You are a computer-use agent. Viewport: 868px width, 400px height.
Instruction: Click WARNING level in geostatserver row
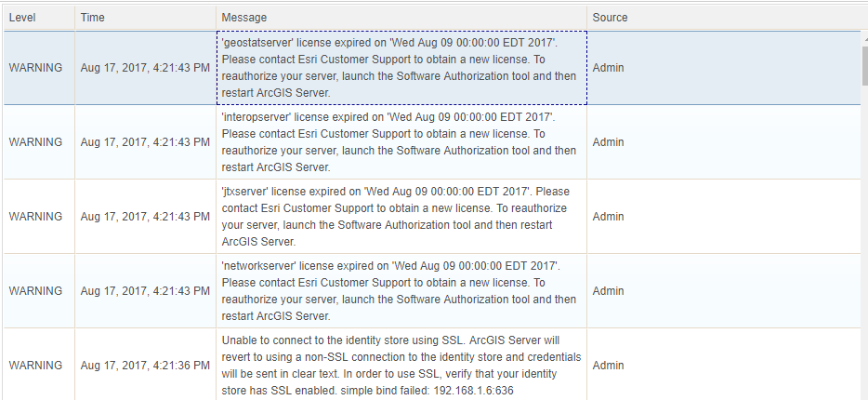click(x=35, y=68)
